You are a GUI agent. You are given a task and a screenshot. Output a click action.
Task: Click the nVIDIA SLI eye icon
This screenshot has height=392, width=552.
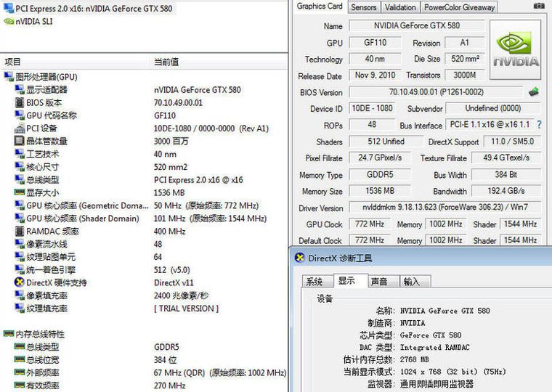[9, 22]
